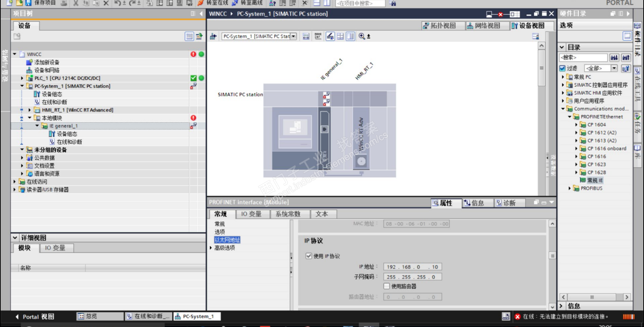
Task: Click the Portal 视图 button
Action: click(35, 317)
